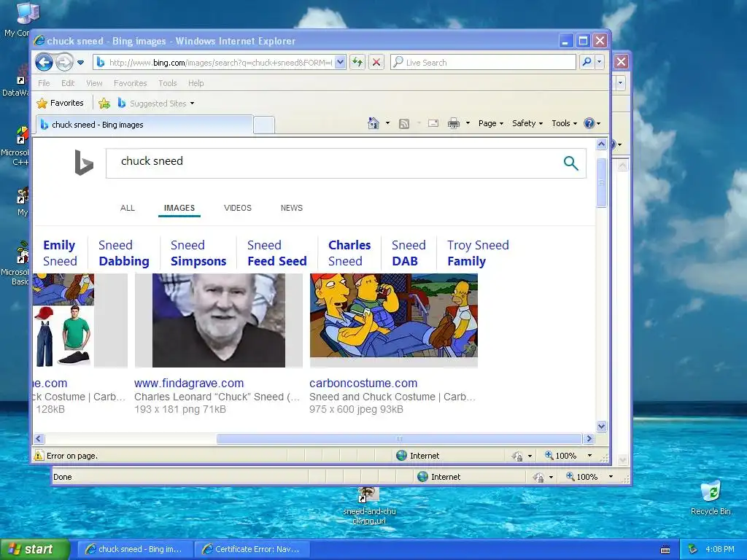Click the Sneed DAB suggestion

pyautogui.click(x=409, y=253)
